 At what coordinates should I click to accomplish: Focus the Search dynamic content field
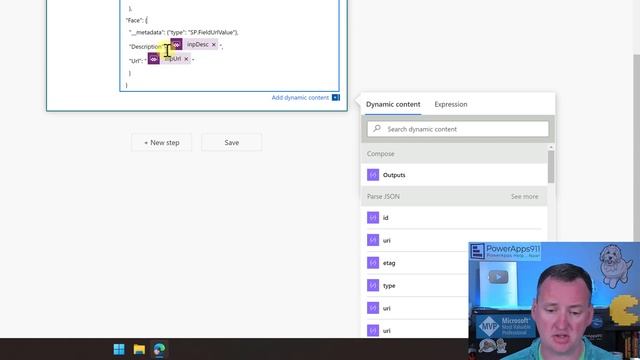click(x=458, y=129)
